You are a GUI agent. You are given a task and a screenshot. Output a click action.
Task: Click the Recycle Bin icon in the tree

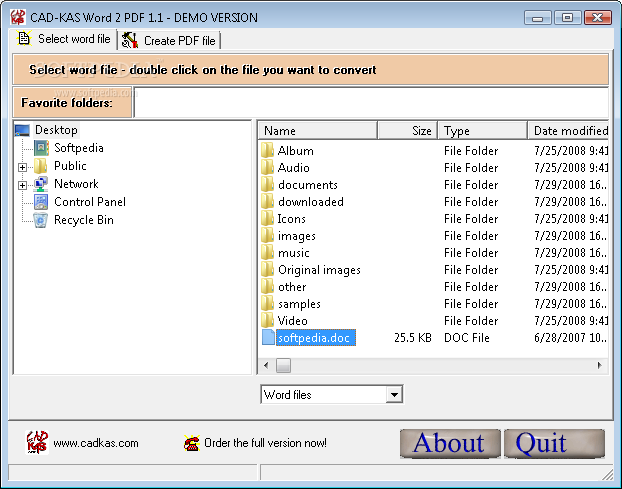point(41,220)
